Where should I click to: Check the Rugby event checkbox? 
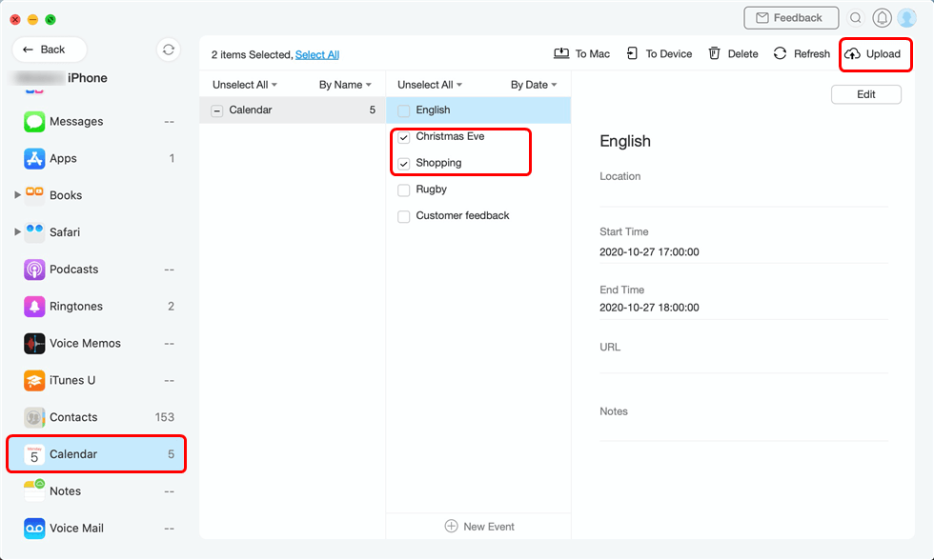403,190
